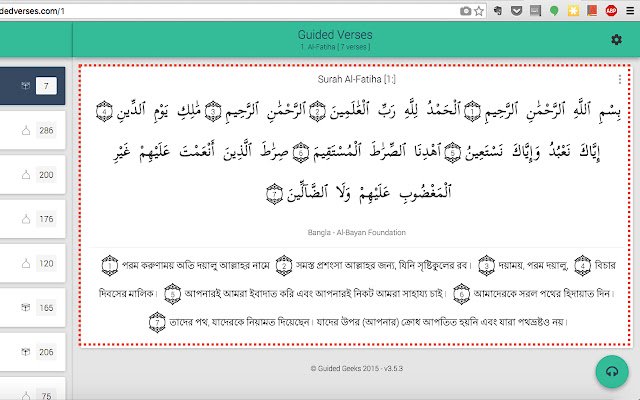The width and height of the screenshot is (640, 400).
Task: Open the three-dot menu of Surah Al-Fatiha card
Action: click(x=620, y=79)
